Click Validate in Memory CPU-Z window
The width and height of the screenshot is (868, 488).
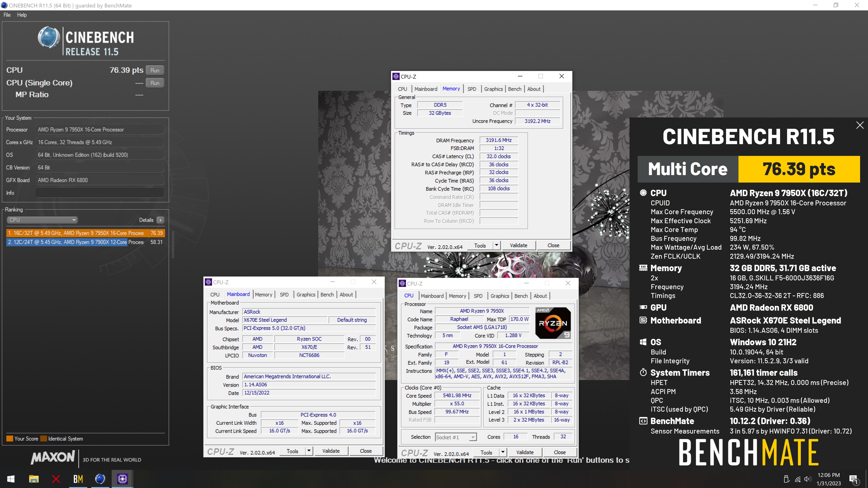coord(518,246)
